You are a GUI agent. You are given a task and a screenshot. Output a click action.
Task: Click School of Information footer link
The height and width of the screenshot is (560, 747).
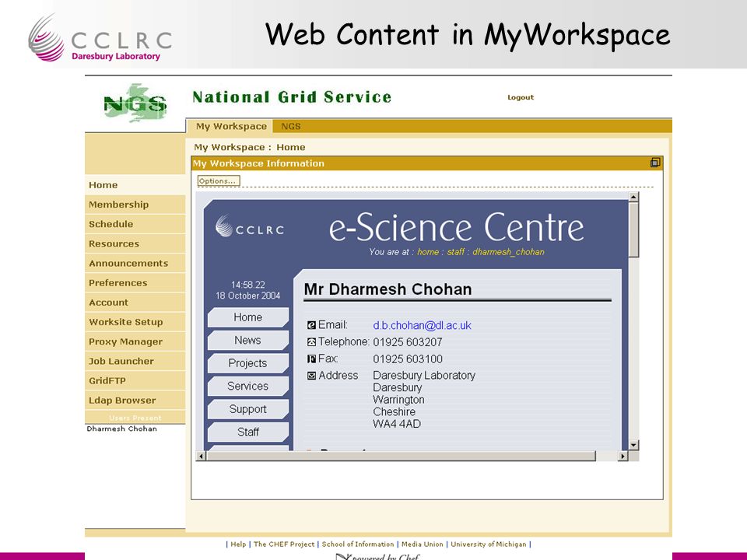358,544
